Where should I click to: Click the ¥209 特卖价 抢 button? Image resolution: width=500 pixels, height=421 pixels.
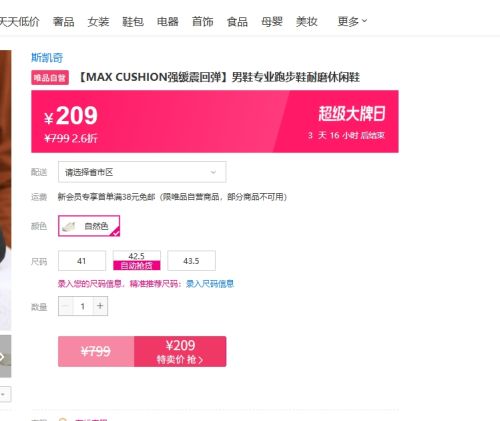[x=180, y=351]
